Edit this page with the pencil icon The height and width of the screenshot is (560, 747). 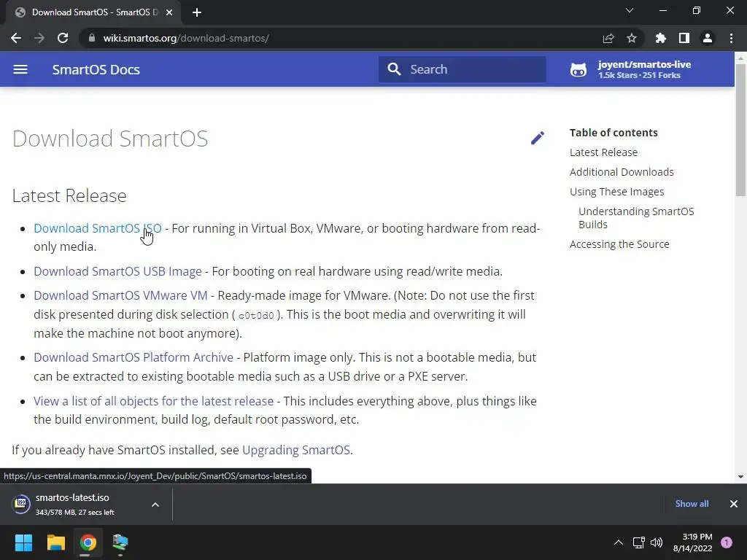coord(538,138)
